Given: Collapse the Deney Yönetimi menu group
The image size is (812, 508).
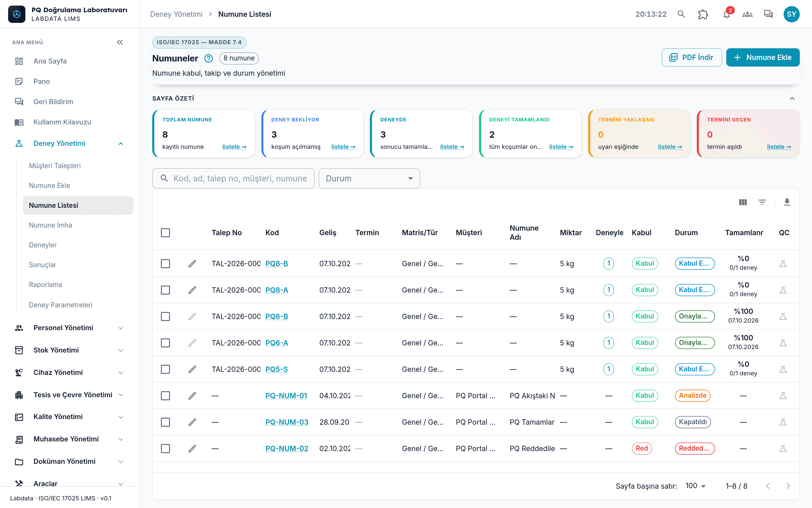Looking at the screenshot, I should [x=69, y=144].
